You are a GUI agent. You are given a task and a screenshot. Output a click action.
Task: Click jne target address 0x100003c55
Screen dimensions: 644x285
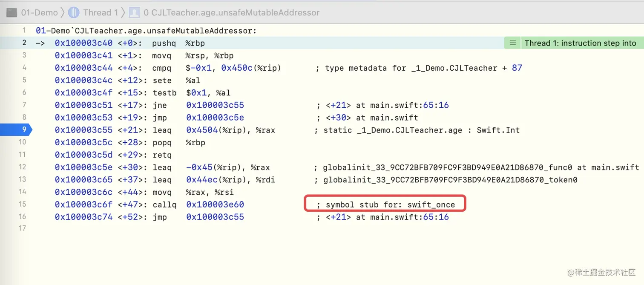click(215, 105)
